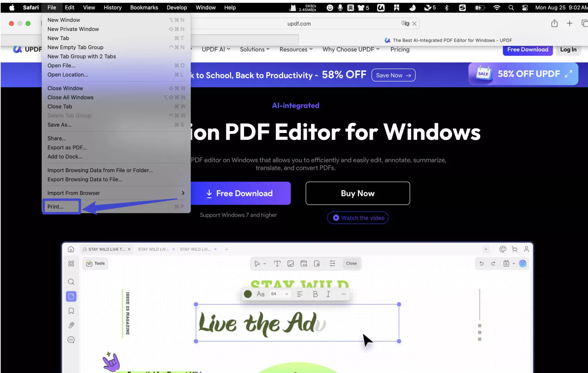Image resolution: width=588 pixels, height=373 pixels.
Task: Click the italic I icon
Action: pos(328,294)
